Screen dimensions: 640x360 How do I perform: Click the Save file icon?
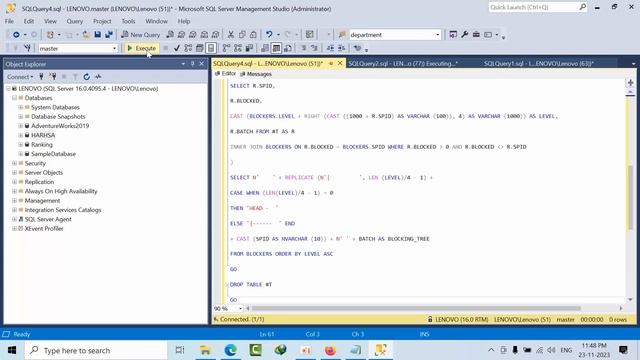(98, 35)
